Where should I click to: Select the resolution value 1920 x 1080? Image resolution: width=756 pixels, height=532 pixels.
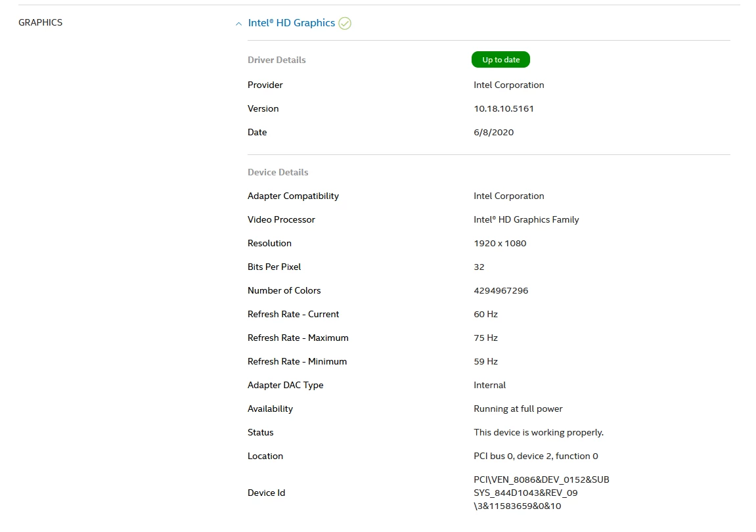pyautogui.click(x=500, y=243)
